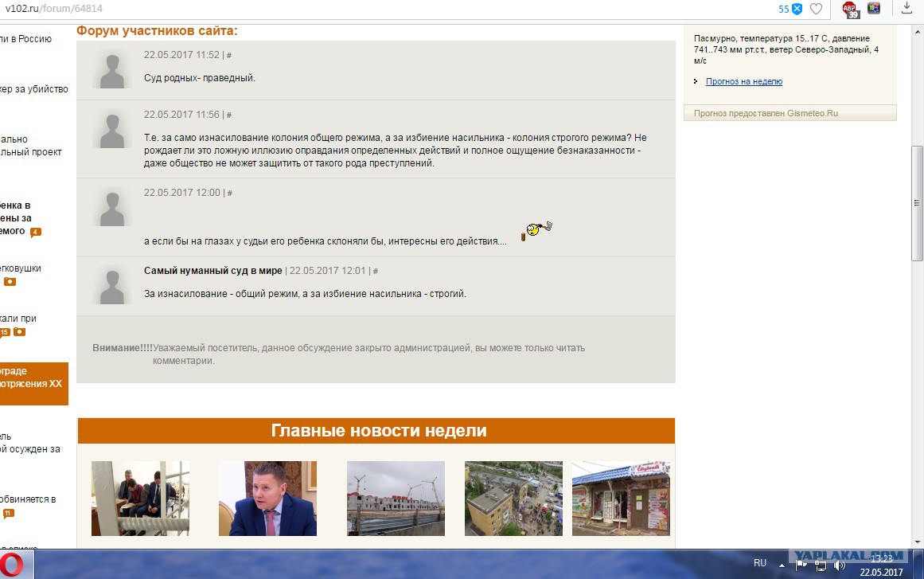The height and width of the screenshot is (579, 924).
Task: Click the avatar of the 12:00 comment
Action: pyautogui.click(x=112, y=206)
